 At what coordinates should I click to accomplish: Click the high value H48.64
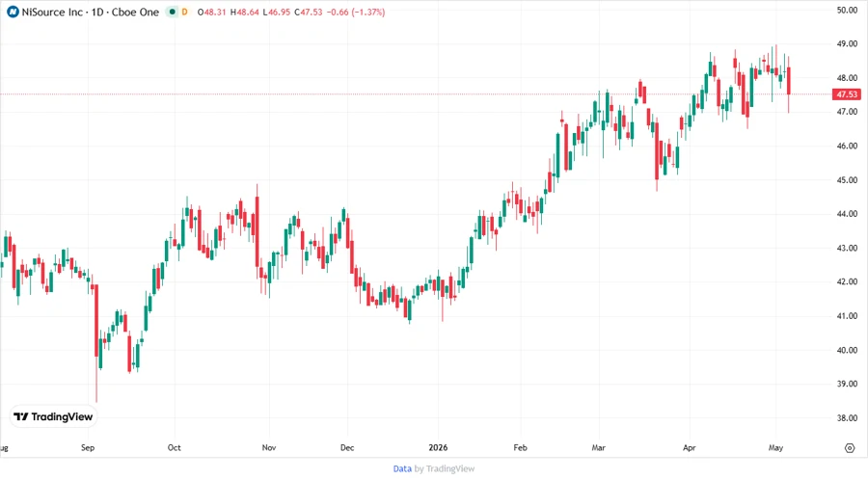(245, 12)
